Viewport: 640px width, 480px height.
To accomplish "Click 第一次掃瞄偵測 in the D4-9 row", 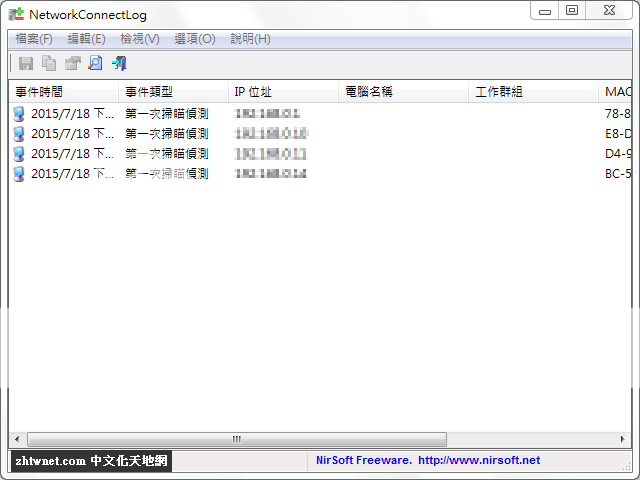I will pos(167,154).
